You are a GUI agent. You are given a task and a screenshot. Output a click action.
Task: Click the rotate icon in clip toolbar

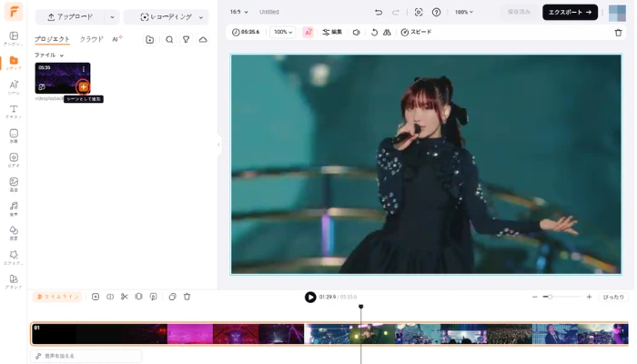click(x=374, y=32)
